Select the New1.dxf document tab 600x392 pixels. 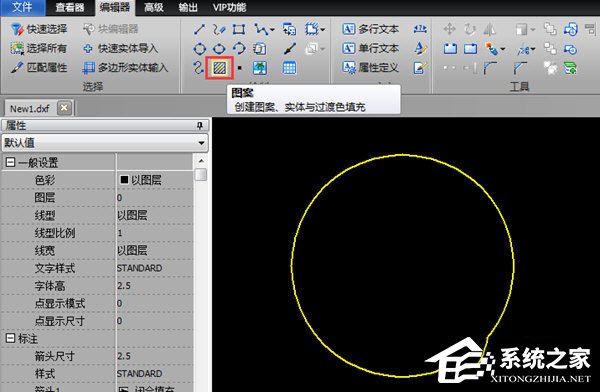click(29, 109)
